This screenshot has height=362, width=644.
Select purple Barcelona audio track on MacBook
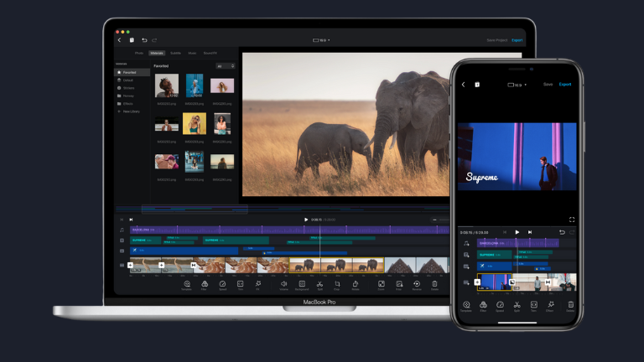coord(289,230)
